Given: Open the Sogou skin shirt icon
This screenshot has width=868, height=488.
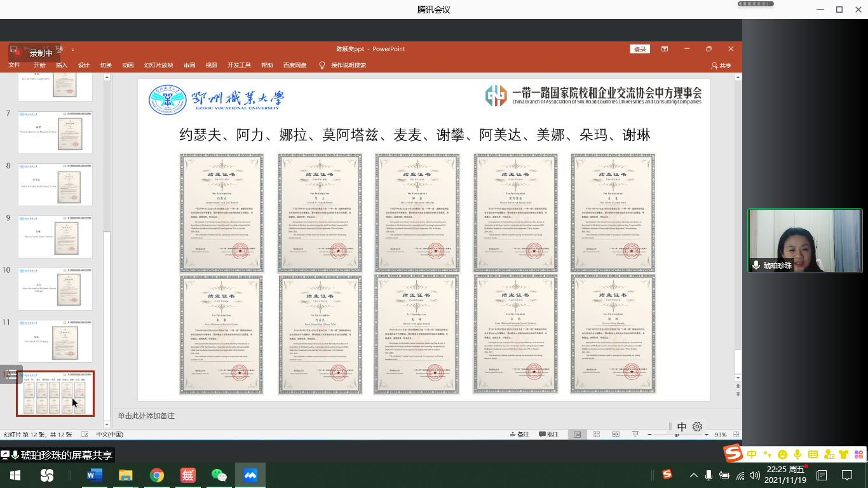Looking at the screenshot, I should click(844, 454).
